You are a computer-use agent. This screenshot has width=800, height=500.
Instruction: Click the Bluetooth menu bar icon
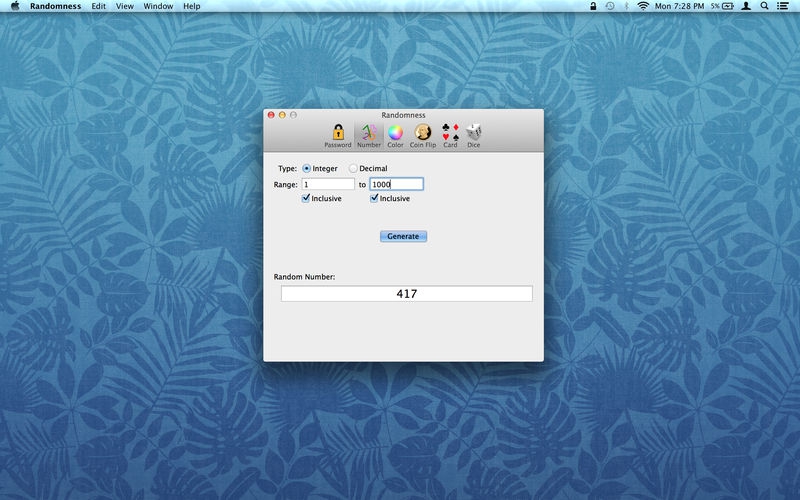tap(627, 6)
